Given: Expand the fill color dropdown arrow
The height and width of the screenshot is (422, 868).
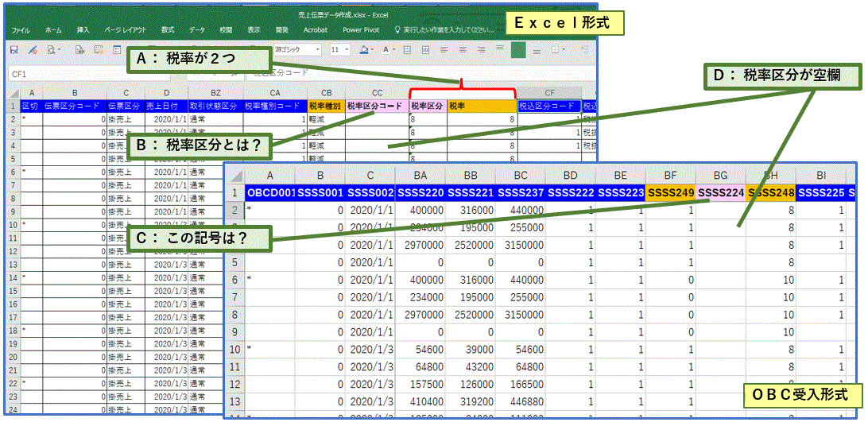Looking at the screenshot, I should (372, 49).
